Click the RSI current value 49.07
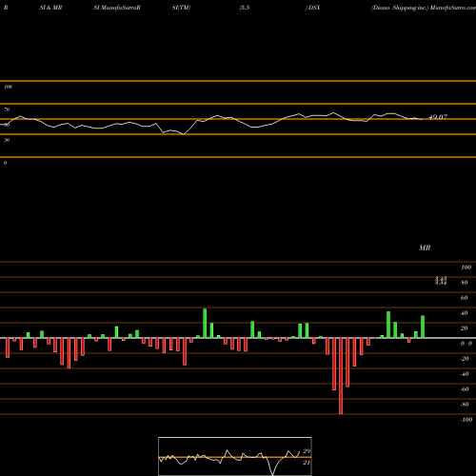 tap(438, 117)
